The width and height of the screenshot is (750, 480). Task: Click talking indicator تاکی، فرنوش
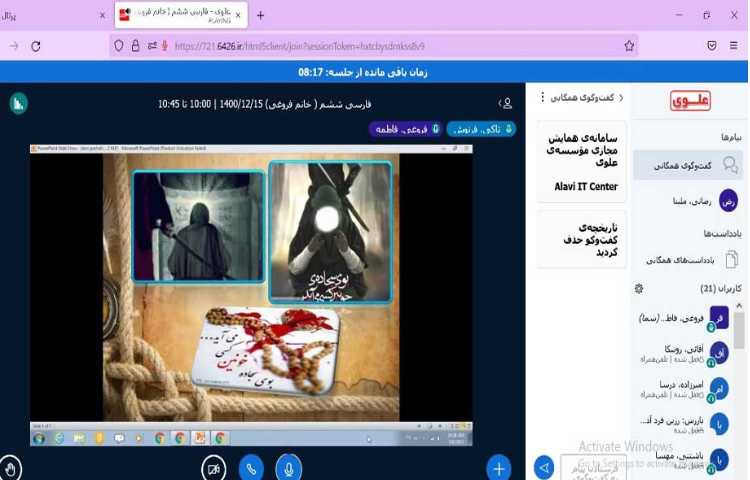pos(481,129)
